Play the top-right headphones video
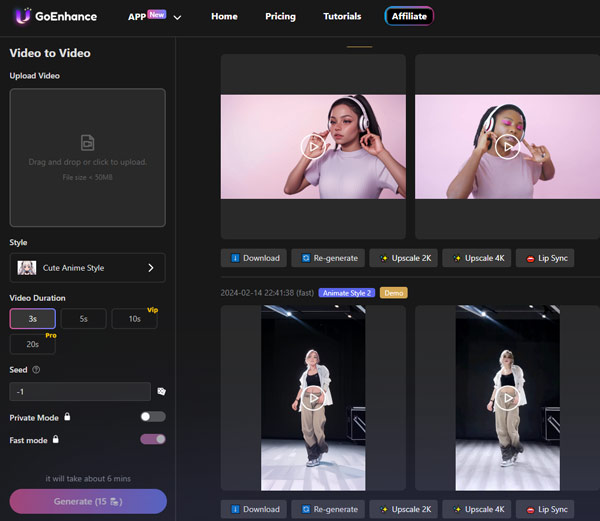Screen dimensions: 600x521 pyautogui.click(x=507, y=146)
